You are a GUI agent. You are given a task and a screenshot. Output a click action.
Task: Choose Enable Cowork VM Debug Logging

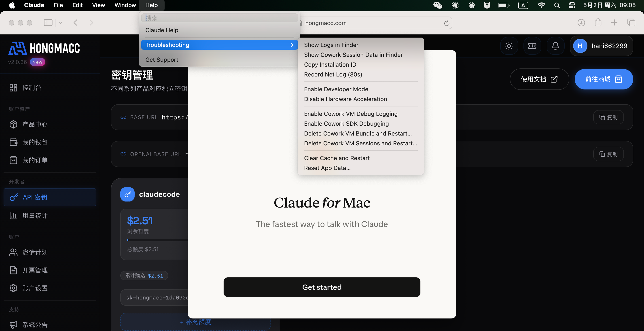(x=360, y=114)
